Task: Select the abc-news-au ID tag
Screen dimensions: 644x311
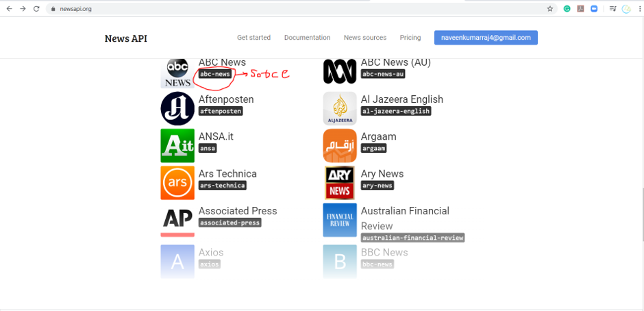Action: coord(383,74)
